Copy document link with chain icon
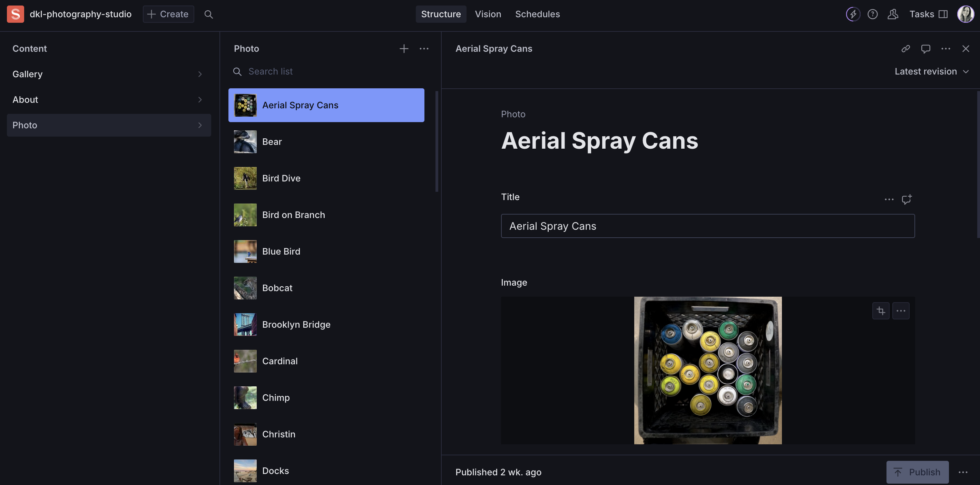 pos(905,48)
